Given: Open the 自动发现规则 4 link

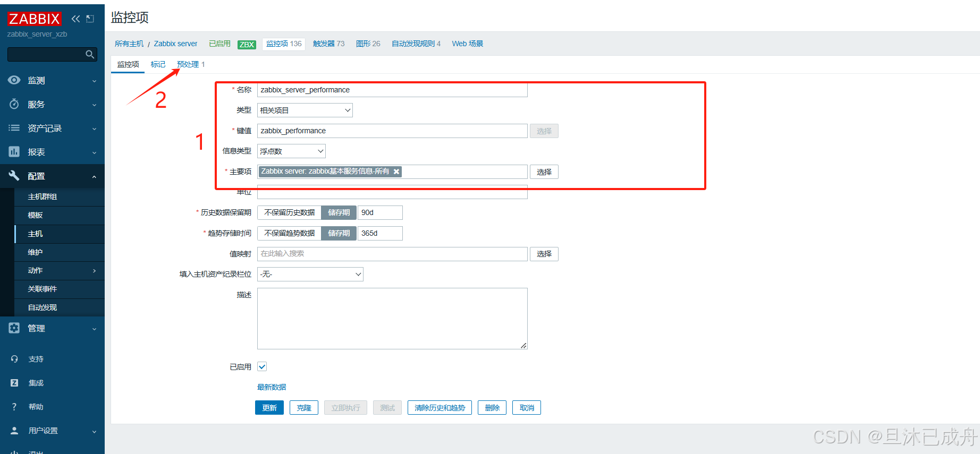Looking at the screenshot, I should click(416, 44).
